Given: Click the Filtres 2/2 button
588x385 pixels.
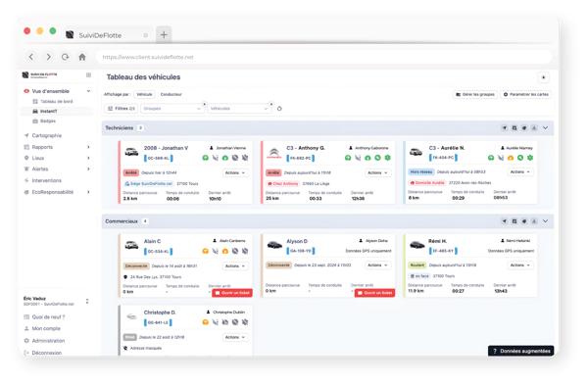Looking at the screenshot, I should pyautogui.click(x=122, y=109).
